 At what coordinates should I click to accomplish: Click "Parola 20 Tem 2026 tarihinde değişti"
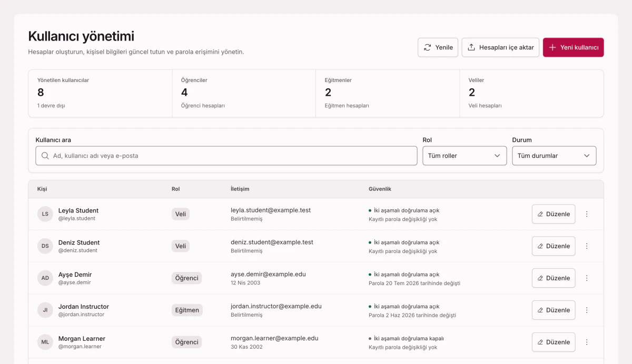(414, 283)
